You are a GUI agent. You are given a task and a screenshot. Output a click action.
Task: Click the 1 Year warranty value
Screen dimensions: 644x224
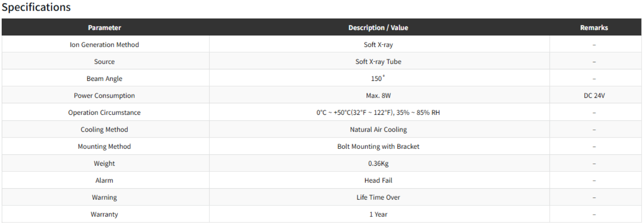[x=378, y=214]
